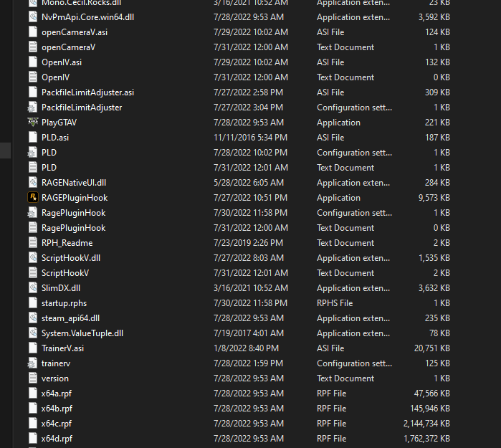Click the System.ValueTuple.dll file icon
501x448 pixels.
(x=32, y=333)
